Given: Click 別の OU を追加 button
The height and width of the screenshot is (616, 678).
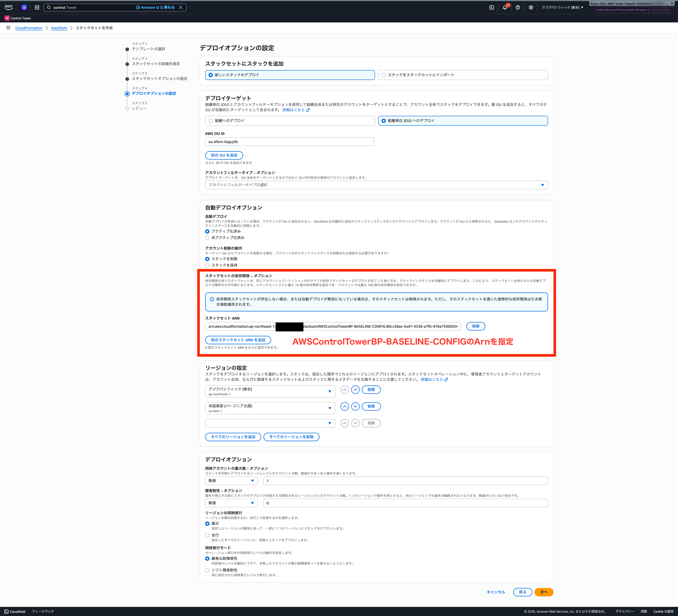Looking at the screenshot, I should click(x=224, y=155).
